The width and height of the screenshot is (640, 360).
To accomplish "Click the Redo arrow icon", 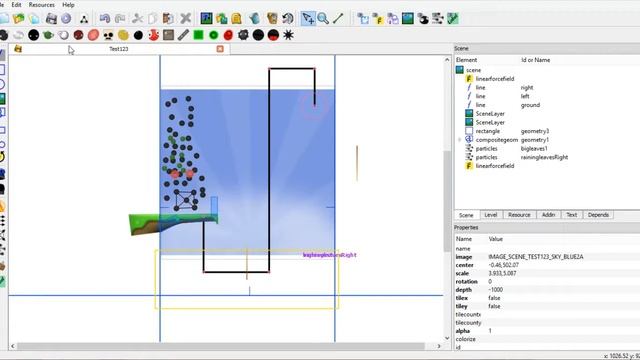I will tap(120, 18).
